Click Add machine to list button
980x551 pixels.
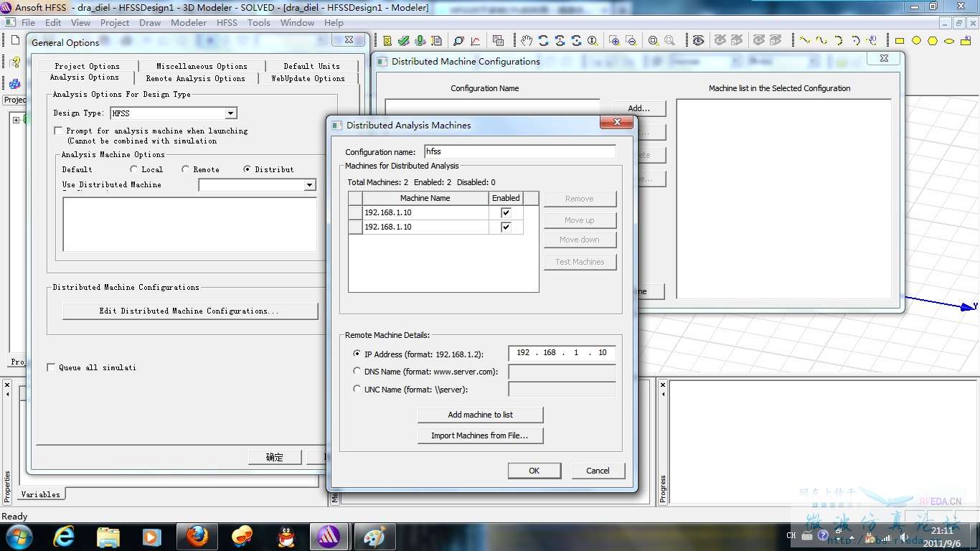481,415
